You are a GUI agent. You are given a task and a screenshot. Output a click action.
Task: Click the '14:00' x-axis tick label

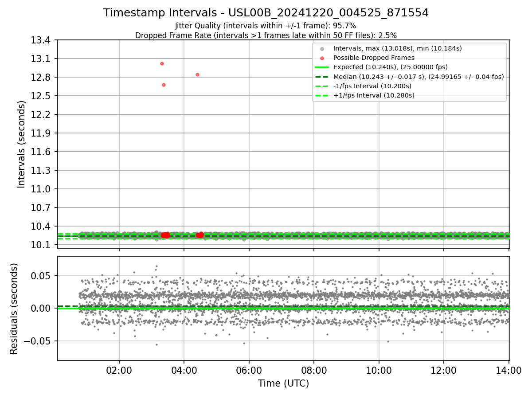(509, 371)
